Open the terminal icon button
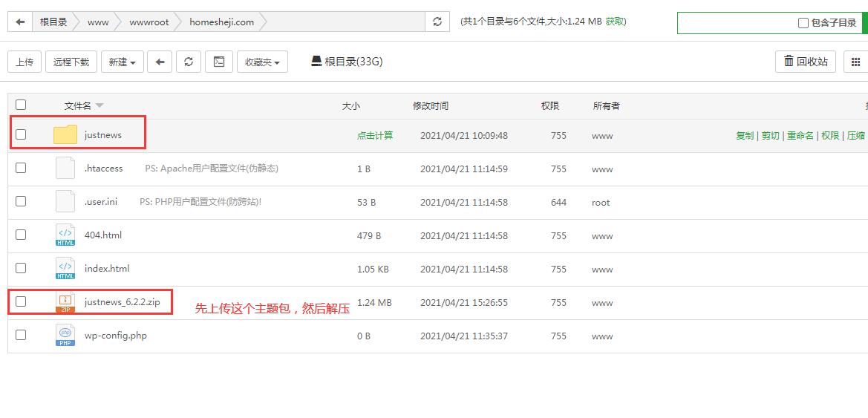 [218, 62]
